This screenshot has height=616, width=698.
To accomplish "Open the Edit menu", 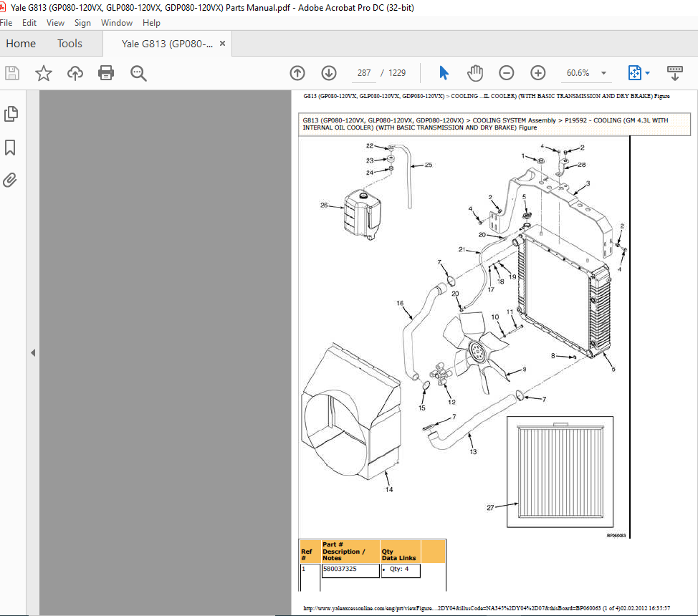I will (x=29, y=23).
